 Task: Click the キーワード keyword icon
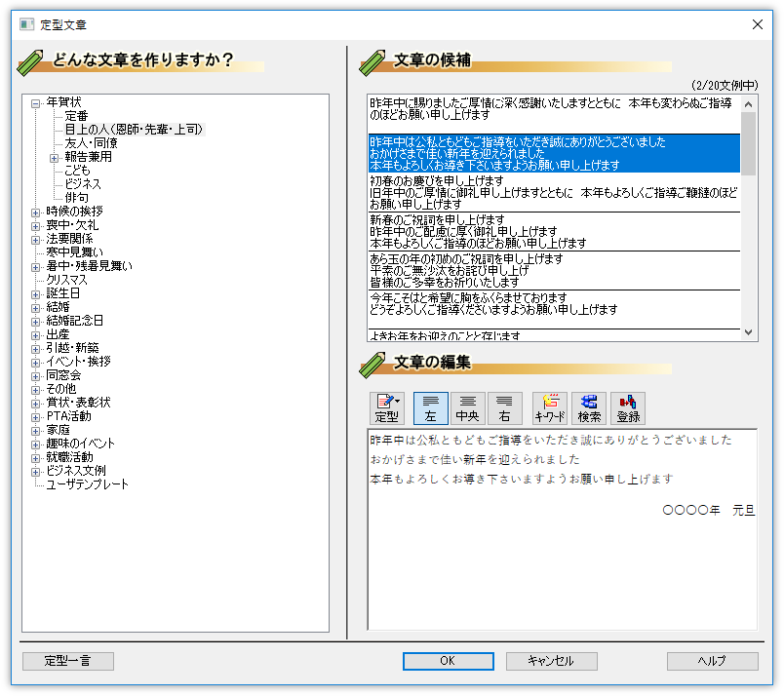pos(550,408)
